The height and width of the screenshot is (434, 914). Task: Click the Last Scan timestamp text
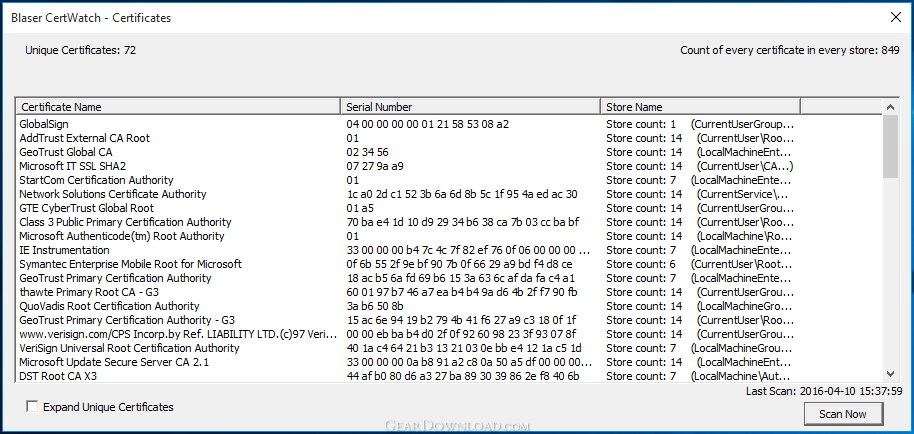pyautogui.click(x=824, y=391)
